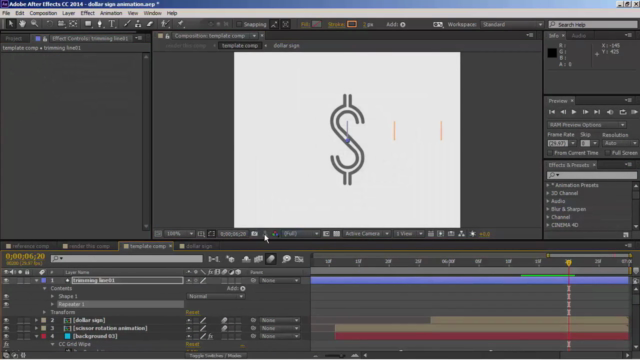
Task: Click the Stroke color swatch
Action: point(352,24)
